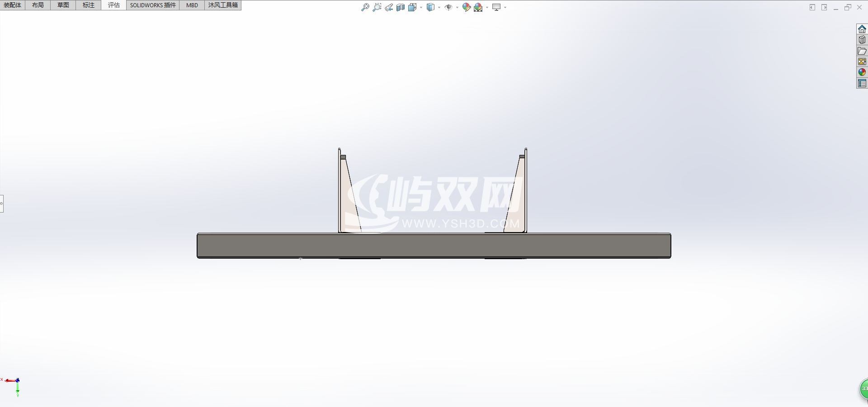Expand the Hide/Show Items dropdown arrow

coord(457,7)
